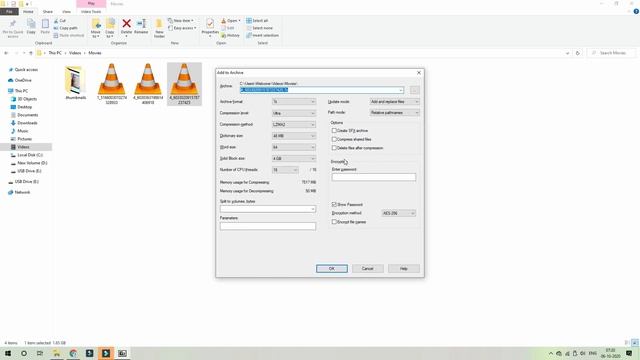
Task: Click the Up arrow beside the address bar
Action: tap(31, 53)
